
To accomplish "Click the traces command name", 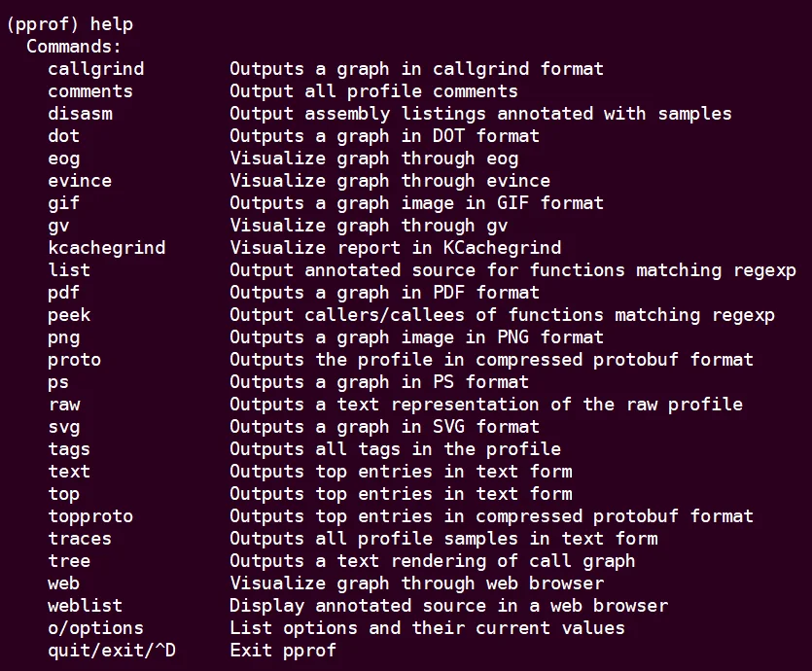I will click(80, 539).
